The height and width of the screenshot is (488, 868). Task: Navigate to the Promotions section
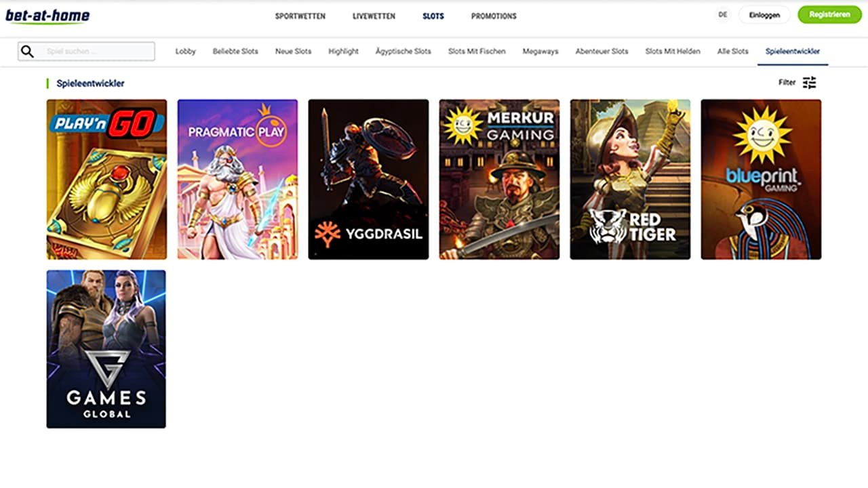pos(493,16)
